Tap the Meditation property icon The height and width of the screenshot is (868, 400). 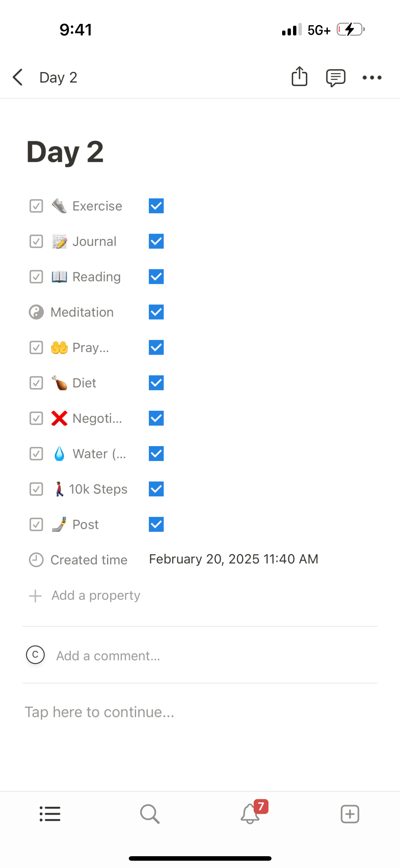[x=36, y=312]
